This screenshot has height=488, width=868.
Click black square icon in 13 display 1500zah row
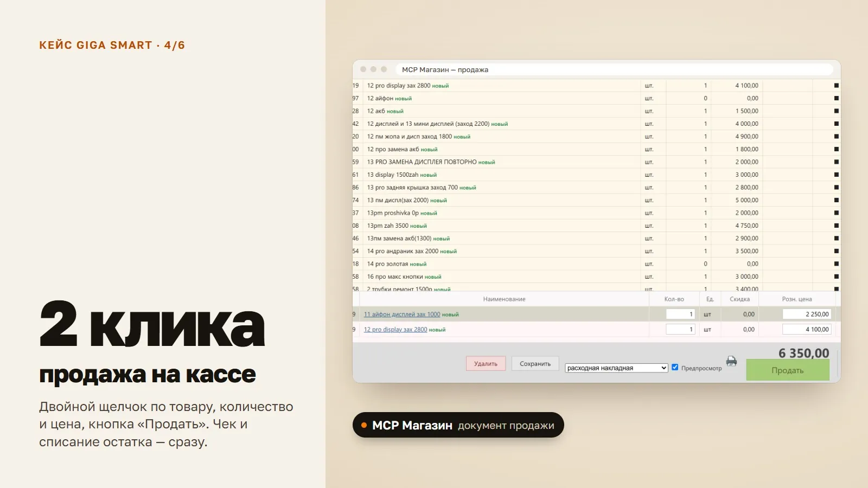tap(837, 175)
